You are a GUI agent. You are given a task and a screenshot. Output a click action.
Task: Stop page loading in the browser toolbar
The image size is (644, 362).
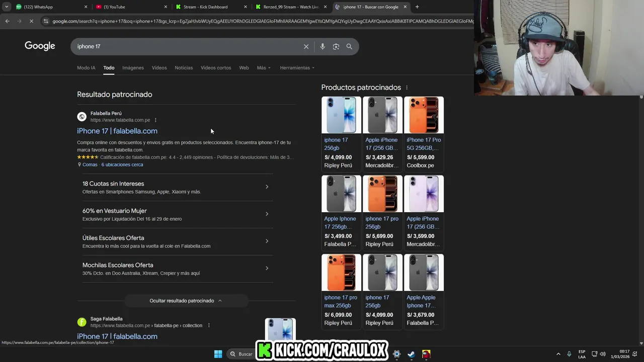click(x=31, y=21)
